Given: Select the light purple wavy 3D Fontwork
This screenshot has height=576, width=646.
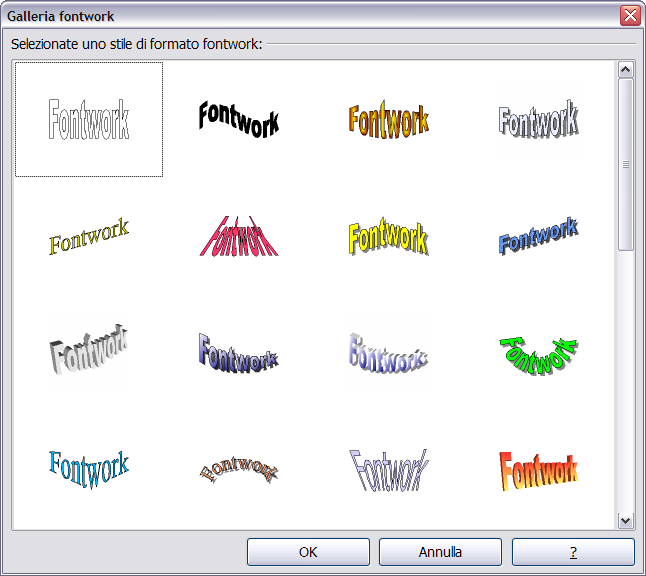Looking at the screenshot, I should [389, 352].
